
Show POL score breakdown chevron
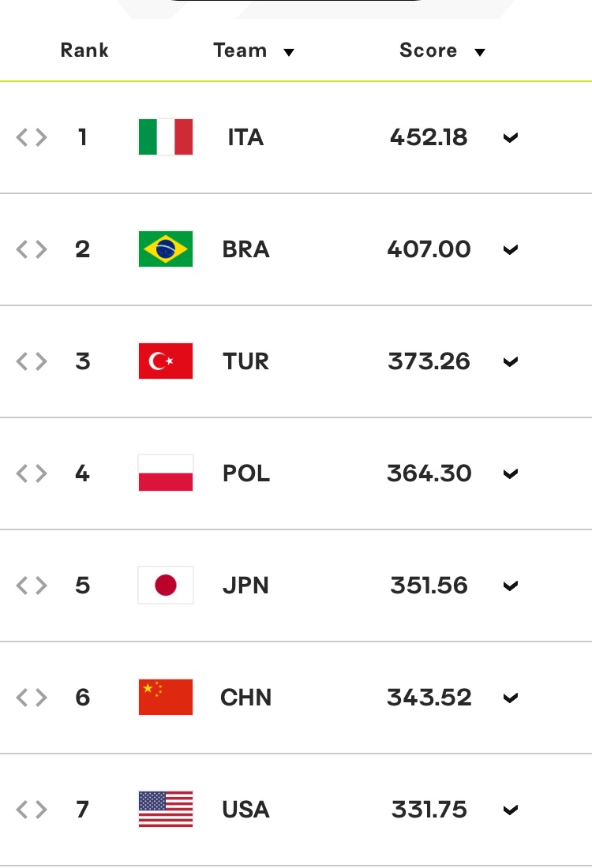pos(511,474)
